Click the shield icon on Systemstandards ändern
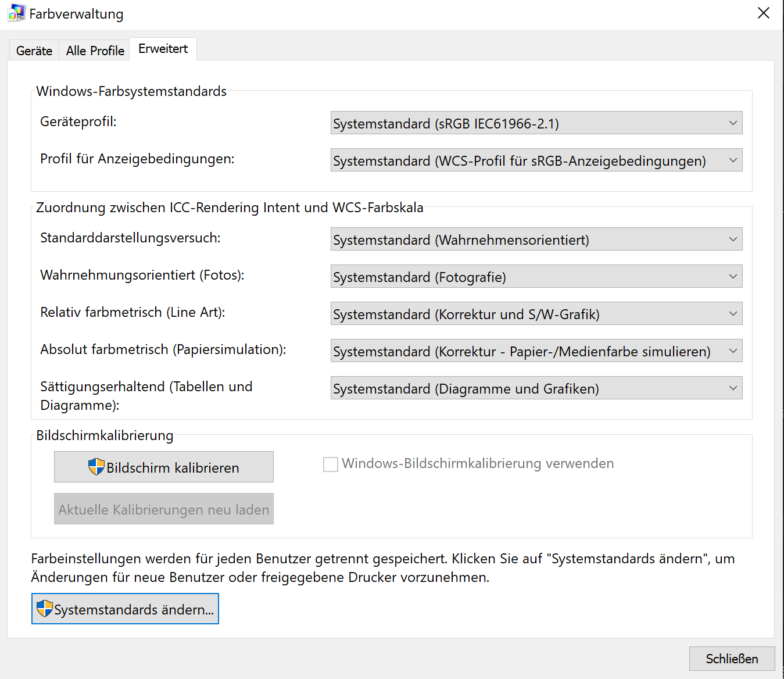Viewport: 784px width, 679px height. [45, 609]
